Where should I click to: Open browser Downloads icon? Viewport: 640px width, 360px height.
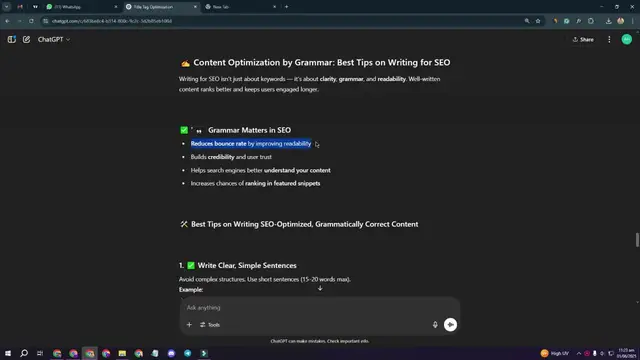(x=609, y=21)
